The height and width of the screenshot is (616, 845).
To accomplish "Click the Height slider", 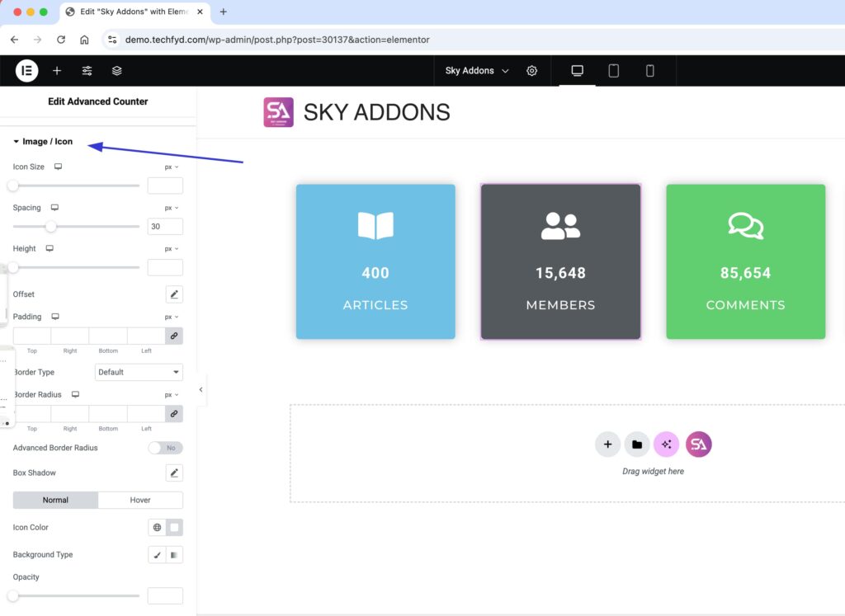I will click(76, 268).
